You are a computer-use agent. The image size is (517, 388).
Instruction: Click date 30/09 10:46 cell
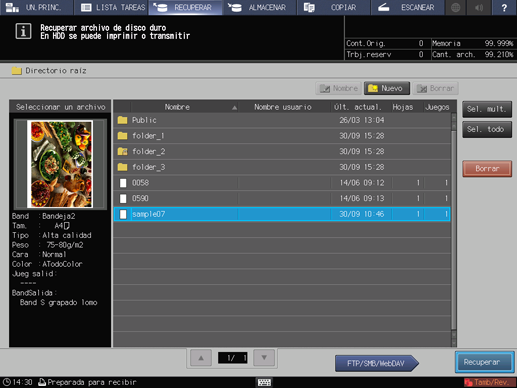coord(362,214)
